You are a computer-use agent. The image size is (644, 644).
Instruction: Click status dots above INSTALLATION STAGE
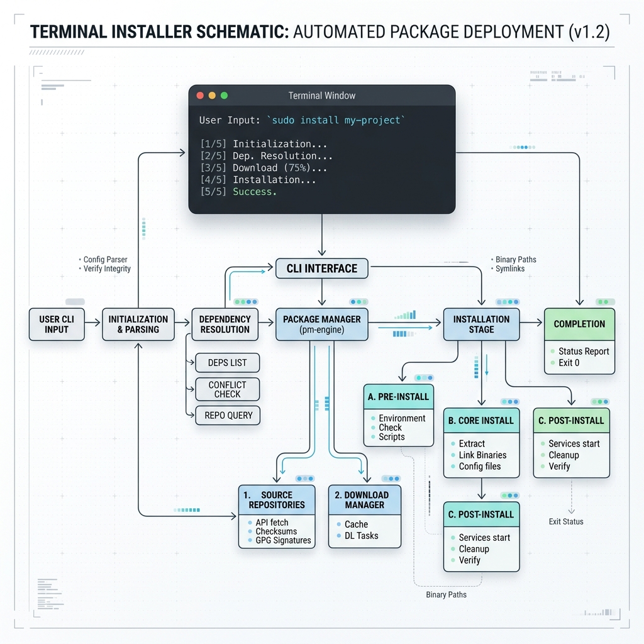(508, 302)
